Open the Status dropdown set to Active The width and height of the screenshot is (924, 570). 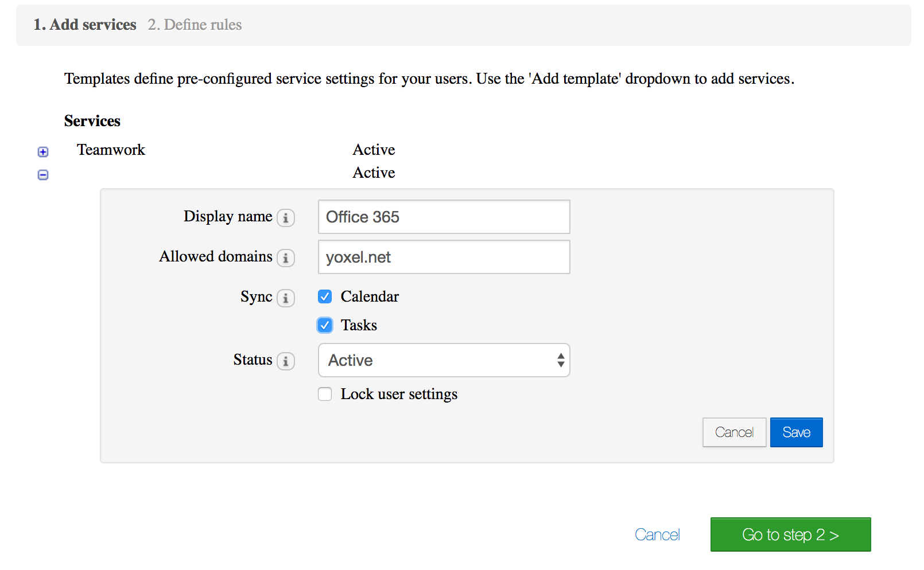point(444,360)
